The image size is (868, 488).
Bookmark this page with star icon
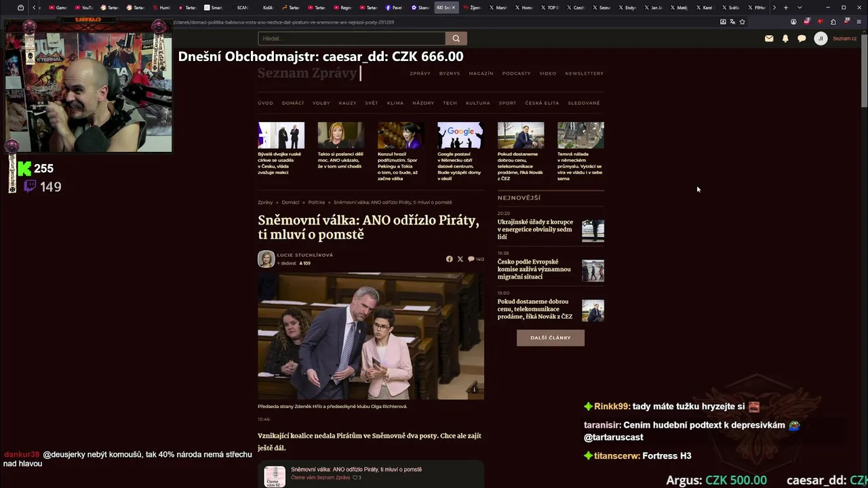coord(742,22)
